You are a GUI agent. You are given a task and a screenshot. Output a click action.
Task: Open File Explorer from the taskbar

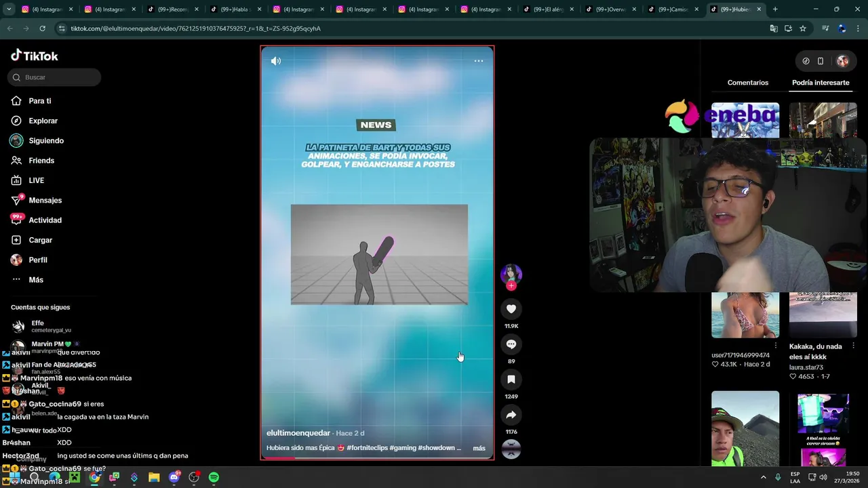154,478
